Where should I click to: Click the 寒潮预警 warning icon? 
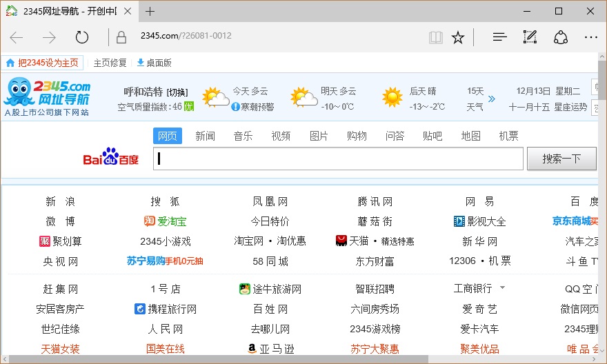235,106
